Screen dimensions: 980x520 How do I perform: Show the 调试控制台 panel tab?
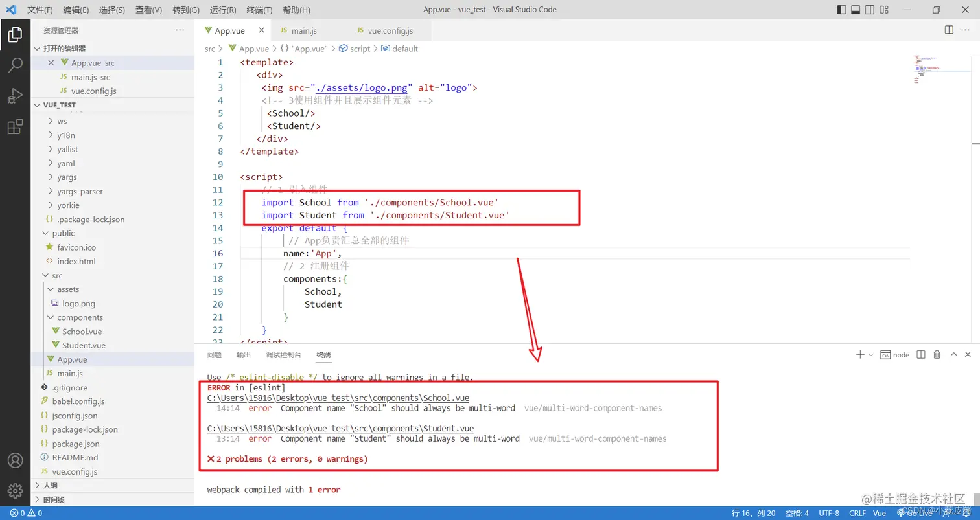pyautogui.click(x=283, y=355)
